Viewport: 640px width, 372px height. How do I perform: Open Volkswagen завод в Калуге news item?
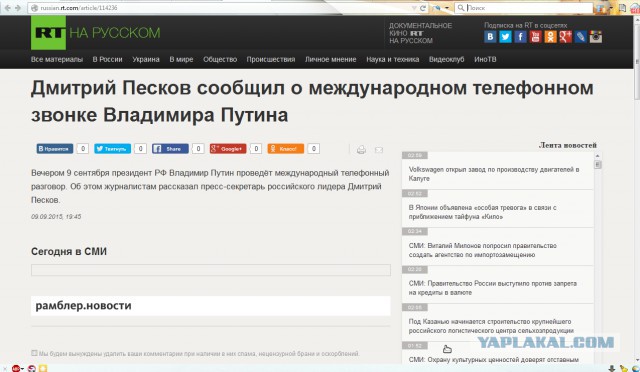(494, 174)
